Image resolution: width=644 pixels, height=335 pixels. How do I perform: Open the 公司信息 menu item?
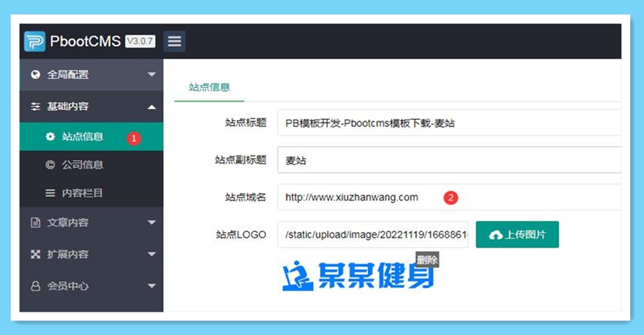point(83,165)
